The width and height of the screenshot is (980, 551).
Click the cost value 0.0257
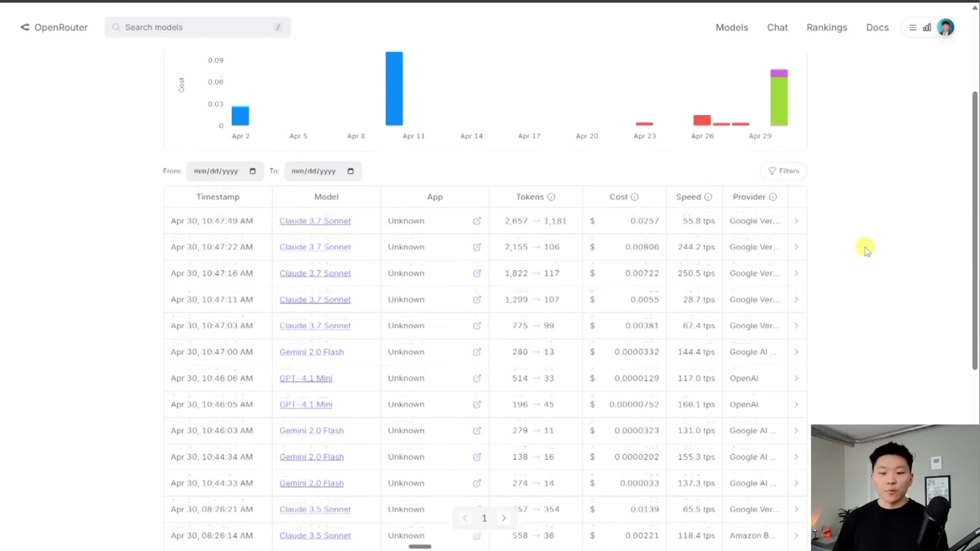(x=644, y=221)
